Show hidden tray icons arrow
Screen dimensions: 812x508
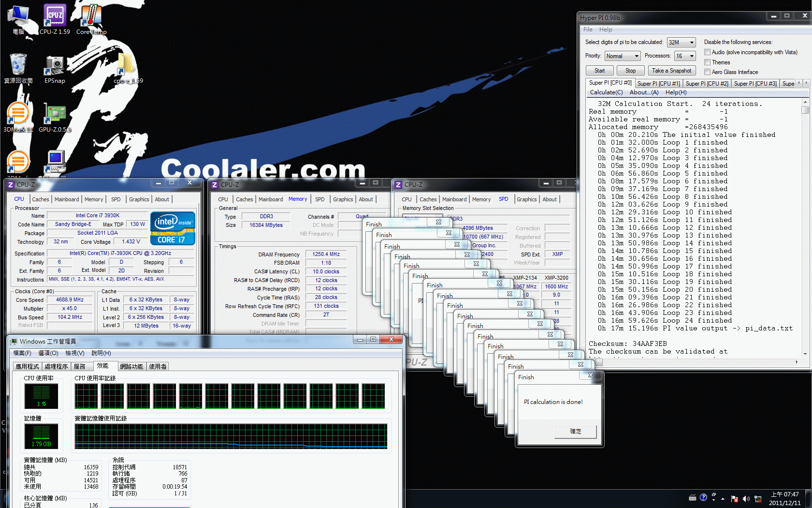[723, 498]
